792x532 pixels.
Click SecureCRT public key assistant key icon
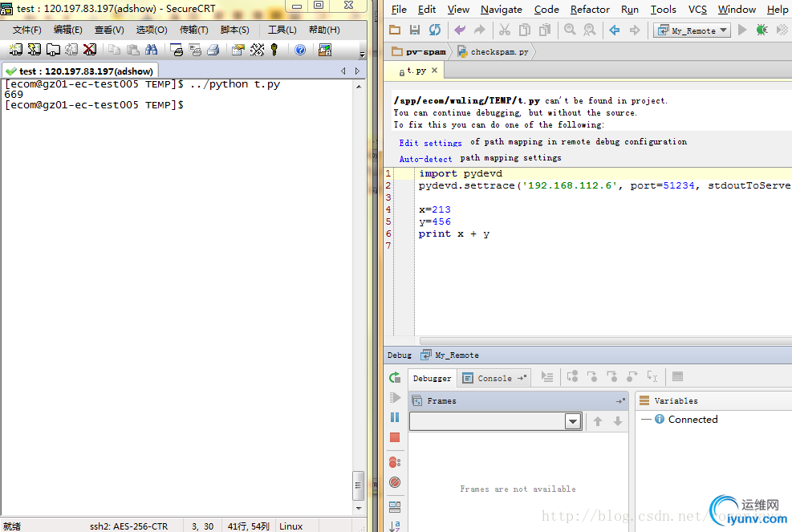pos(274,50)
